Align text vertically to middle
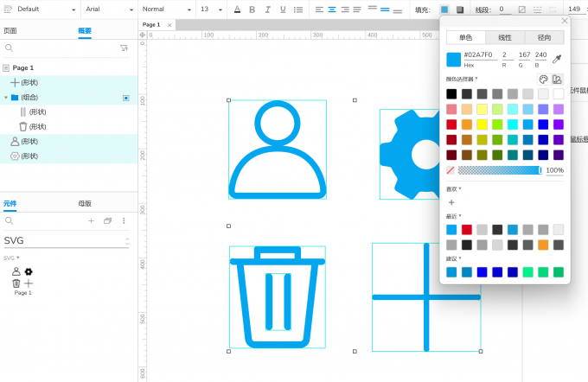The width and height of the screenshot is (588, 382). click(385, 10)
